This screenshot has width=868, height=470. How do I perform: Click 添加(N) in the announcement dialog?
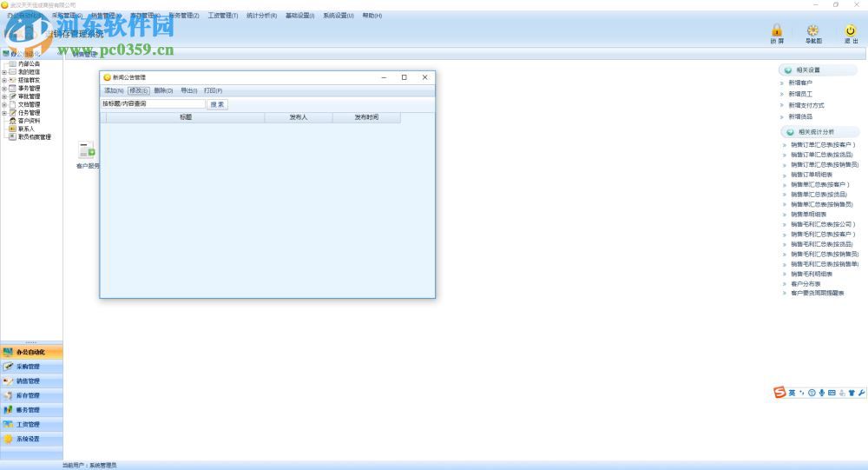point(114,90)
